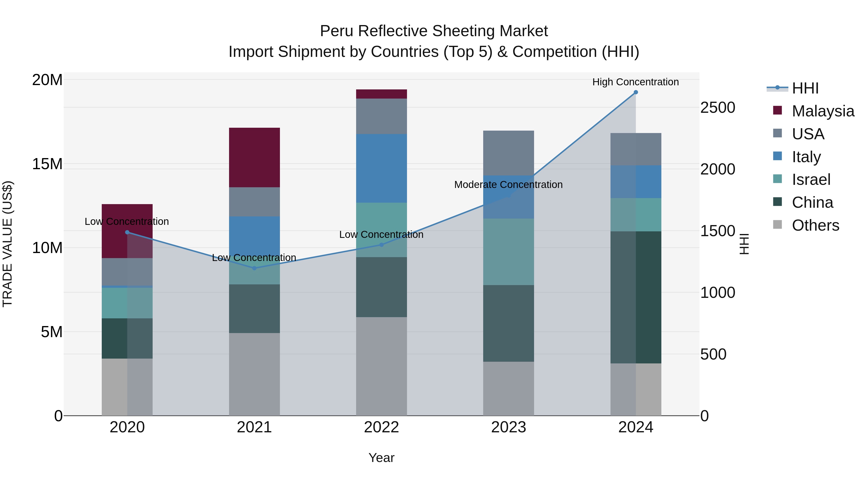Click the 'Peru Reflective Sheeting Market' title
Viewport: 868px width, 488px height.
pyautogui.click(x=434, y=31)
